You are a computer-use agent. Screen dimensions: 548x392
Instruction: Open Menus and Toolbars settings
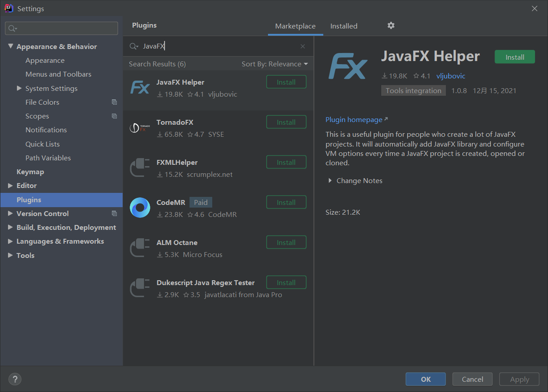tap(58, 74)
